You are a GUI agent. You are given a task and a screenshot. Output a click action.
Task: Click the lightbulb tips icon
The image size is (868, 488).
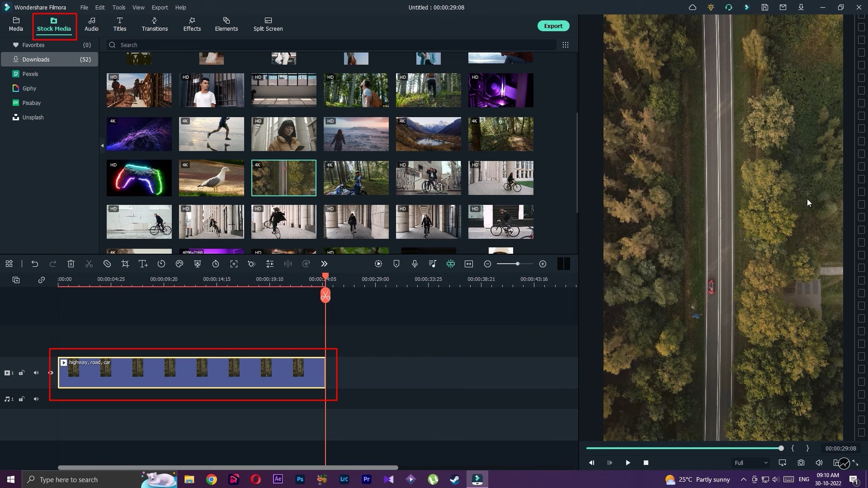[x=711, y=7]
